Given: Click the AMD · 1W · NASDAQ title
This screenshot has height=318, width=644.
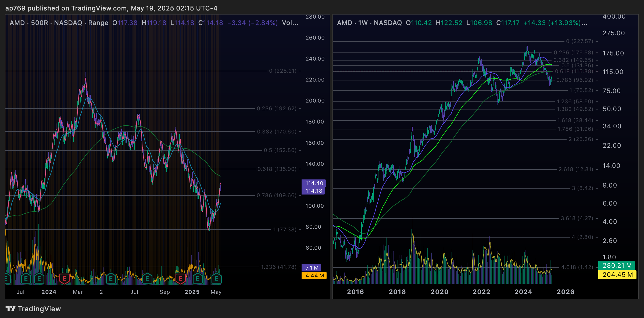Looking at the screenshot, I should click(369, 23).
